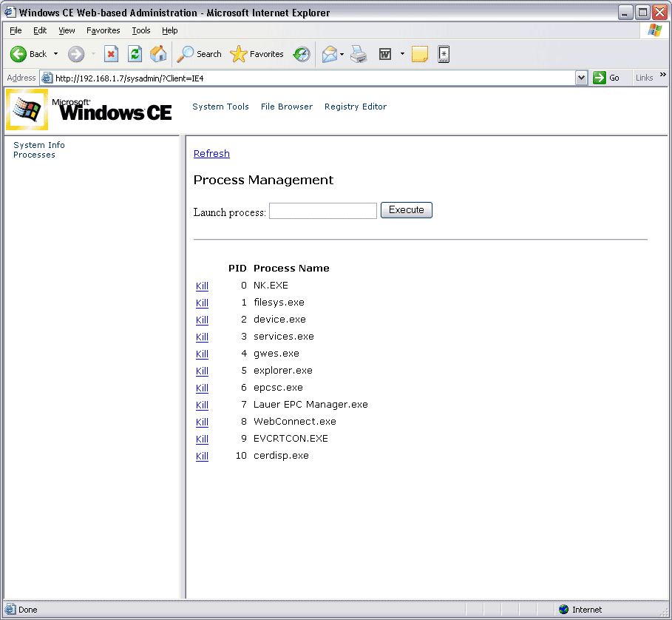The height and width of the screenshot is (620, 672).
Task: Open the Back history dropdown arrow
Action: (x=55, y=54)
